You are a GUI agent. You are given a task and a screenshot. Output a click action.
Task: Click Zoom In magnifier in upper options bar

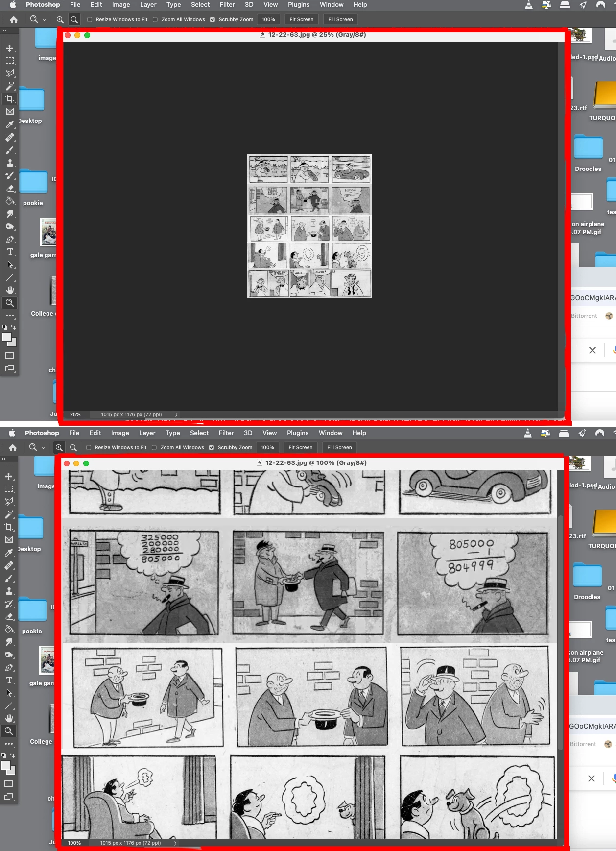60,20
